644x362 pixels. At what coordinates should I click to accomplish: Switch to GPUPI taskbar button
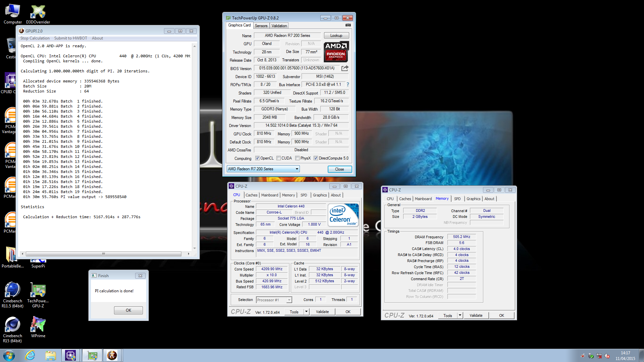tap(112, 355)
